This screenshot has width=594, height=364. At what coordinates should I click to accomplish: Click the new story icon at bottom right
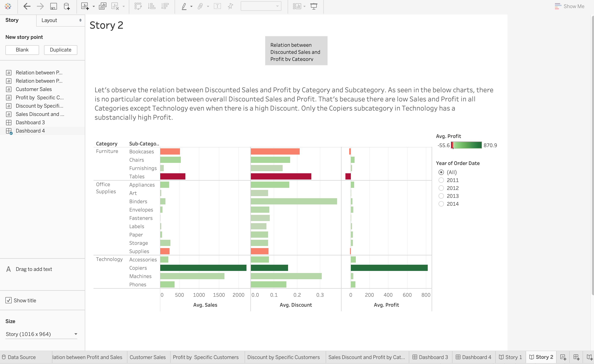pos(589,357)
